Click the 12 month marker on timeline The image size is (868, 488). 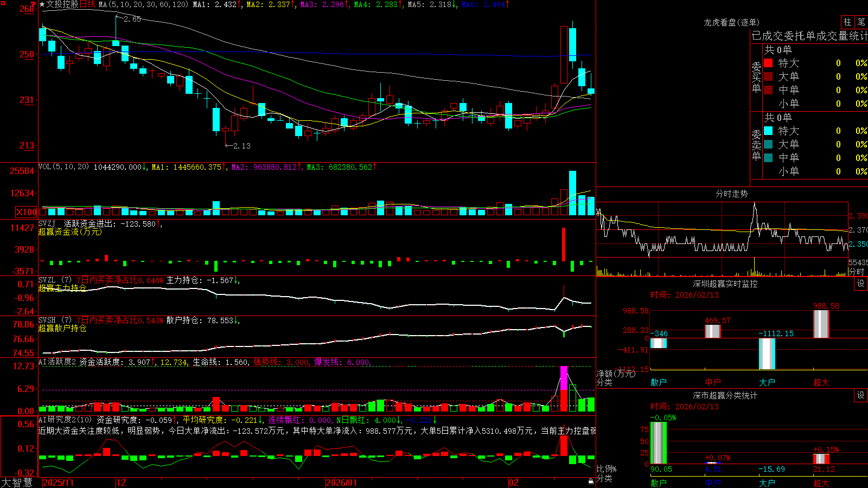(x=121, y=483)
